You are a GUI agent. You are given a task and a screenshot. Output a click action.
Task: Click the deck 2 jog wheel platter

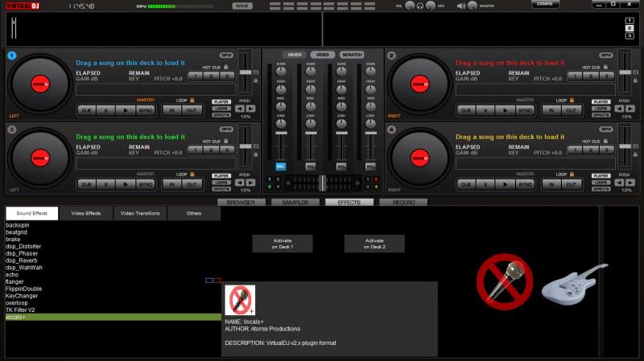click(x=419, y=84)
